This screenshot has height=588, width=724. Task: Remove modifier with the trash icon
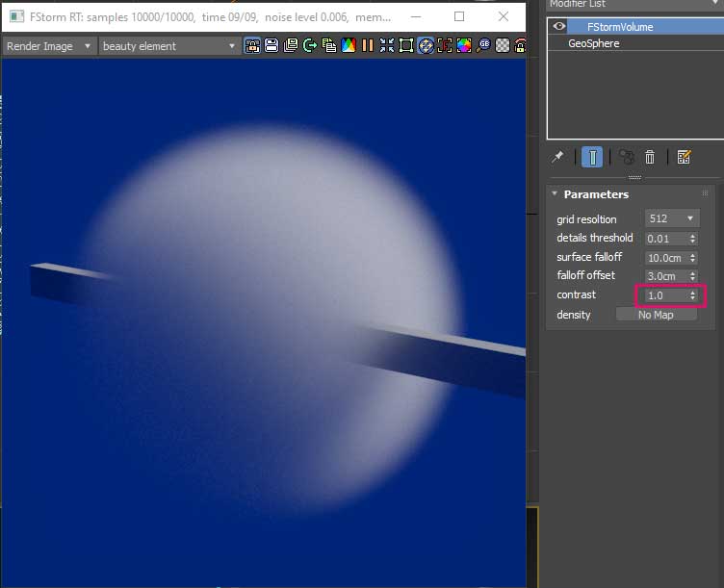pos(650,157)
